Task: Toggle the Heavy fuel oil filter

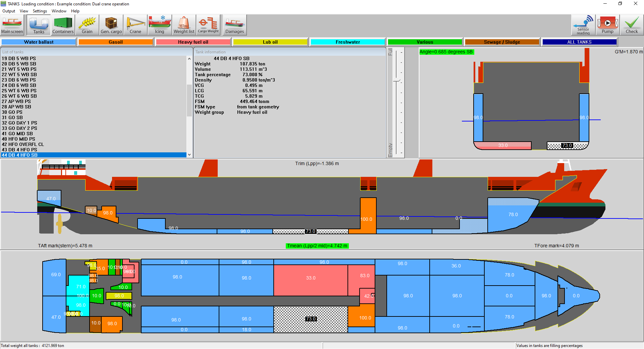Action: (193, 42)
